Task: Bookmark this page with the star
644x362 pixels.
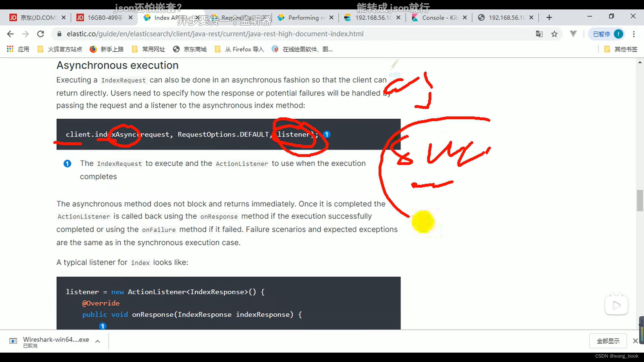Action: pos(554,34)
